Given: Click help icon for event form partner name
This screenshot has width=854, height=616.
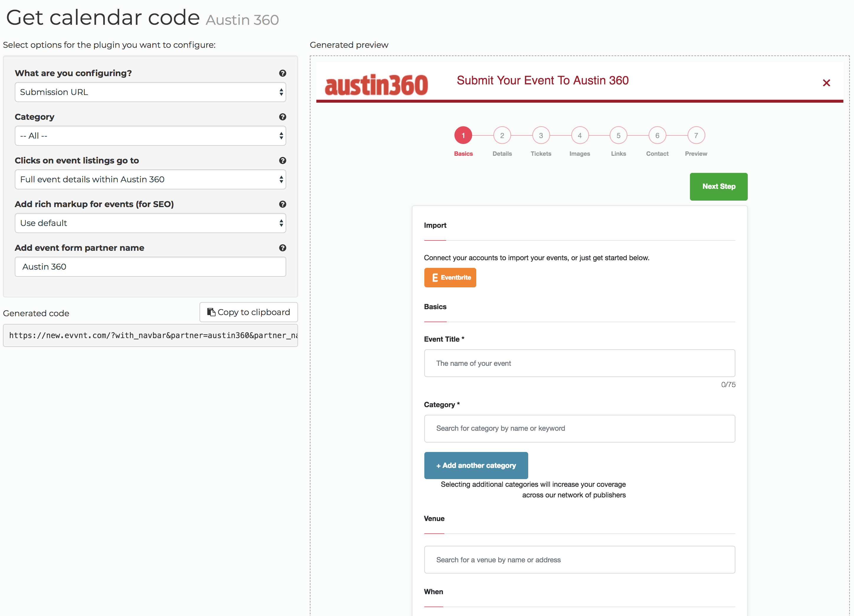Looking at the screenshot, I should pos(282,248).
